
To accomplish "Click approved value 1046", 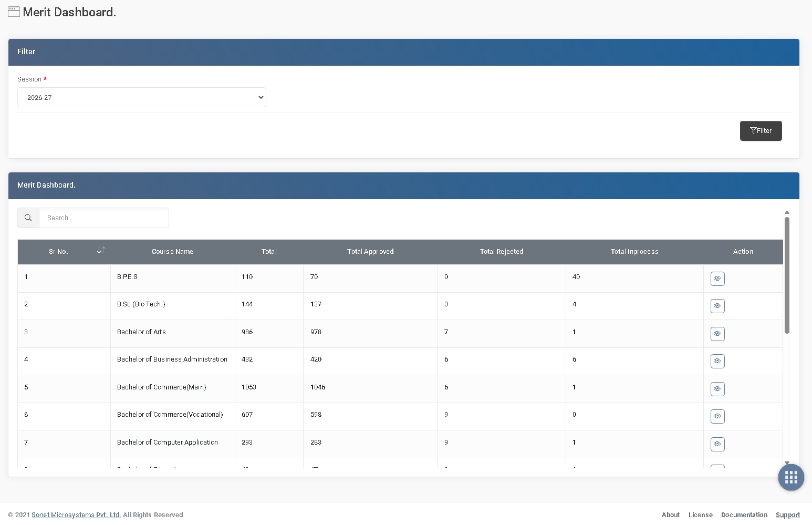I will pos(318,387).
